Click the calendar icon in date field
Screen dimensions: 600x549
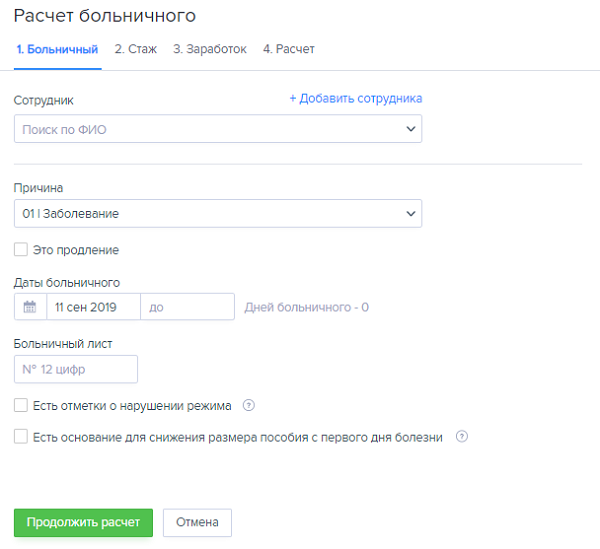tap(30, 307)
